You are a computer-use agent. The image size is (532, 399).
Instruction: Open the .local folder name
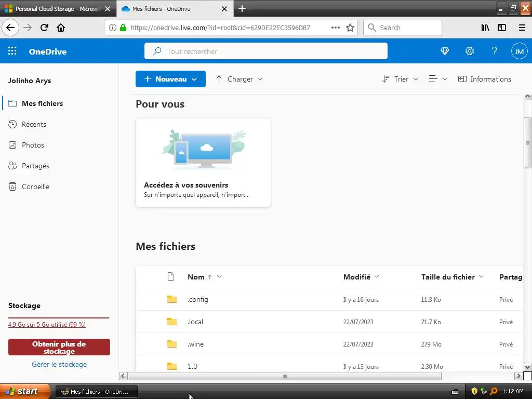[195, 322]
